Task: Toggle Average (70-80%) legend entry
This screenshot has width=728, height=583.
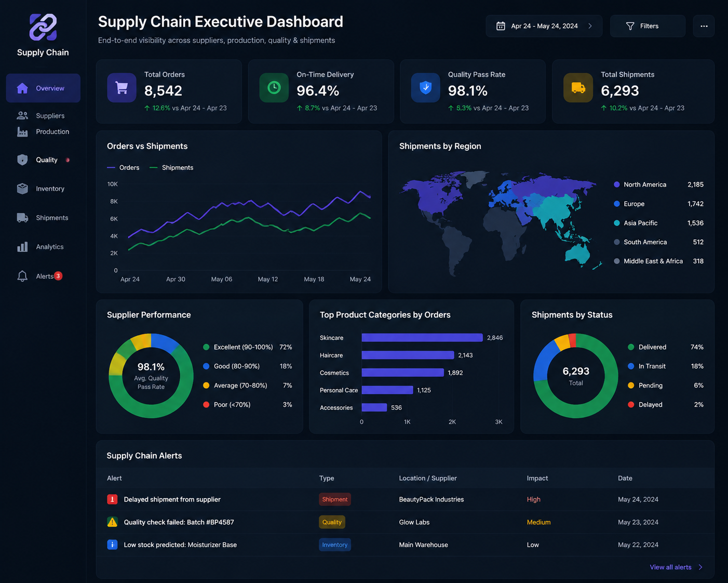Action: pyautogui.click(x=247, y=386)
